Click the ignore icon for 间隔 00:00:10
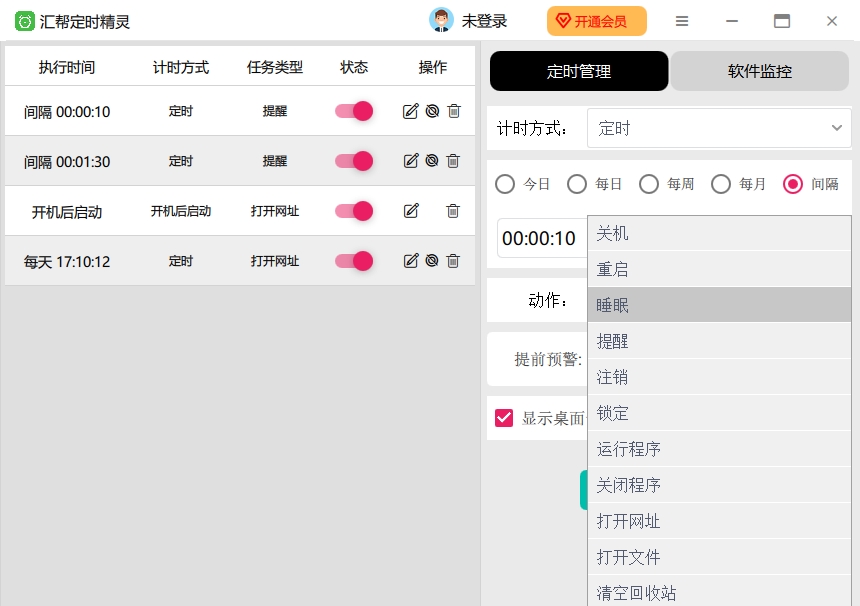The image size is (860, 606). 432,111
